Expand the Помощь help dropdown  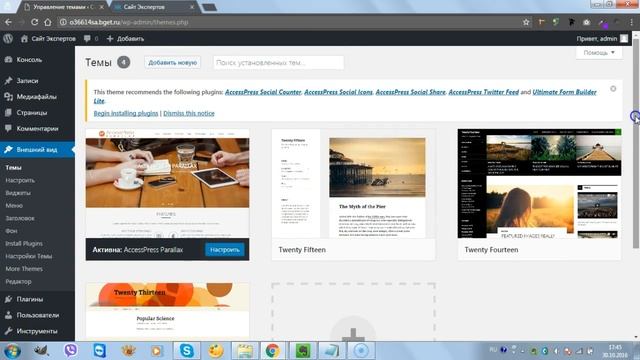pos(599,53)
